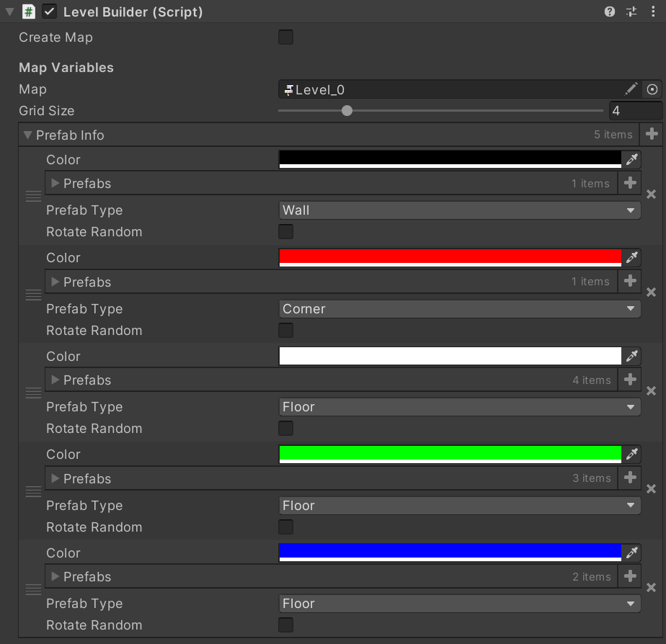This screenshot has height=644, width=666.
Task: Open the component presets icon
Action: [631, 12]
